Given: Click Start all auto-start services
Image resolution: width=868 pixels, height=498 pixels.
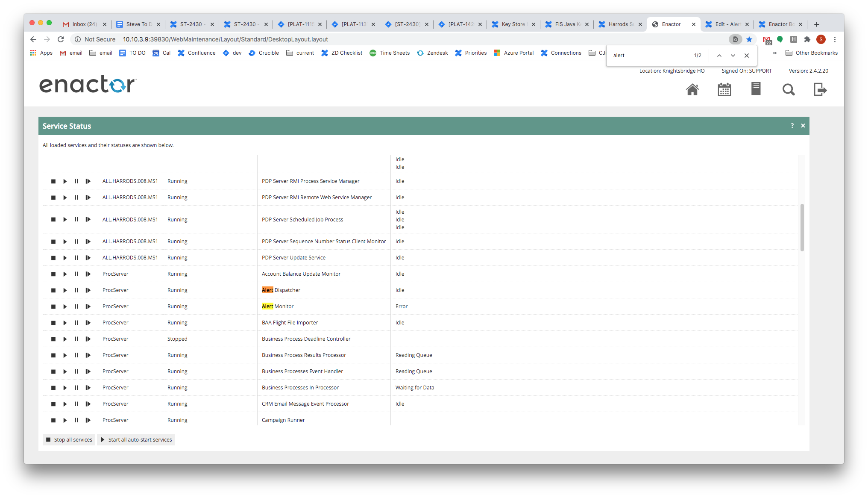Looking at the screenshot, I should click(136, 439).
